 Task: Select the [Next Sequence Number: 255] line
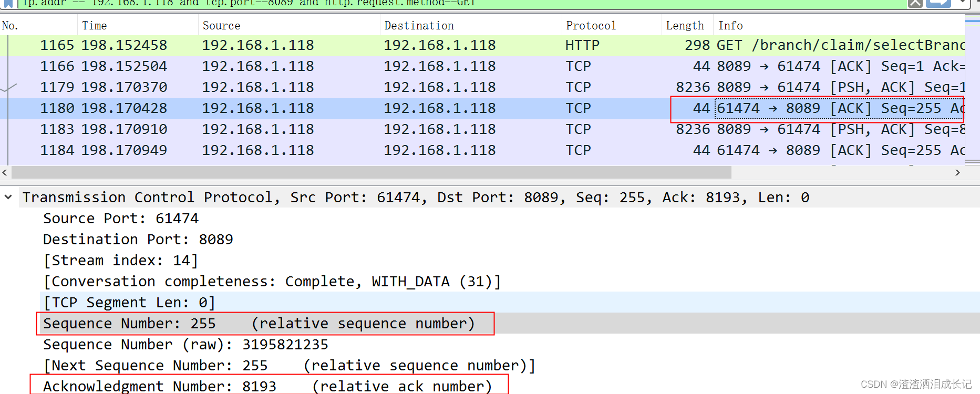(x=290, y=366)
